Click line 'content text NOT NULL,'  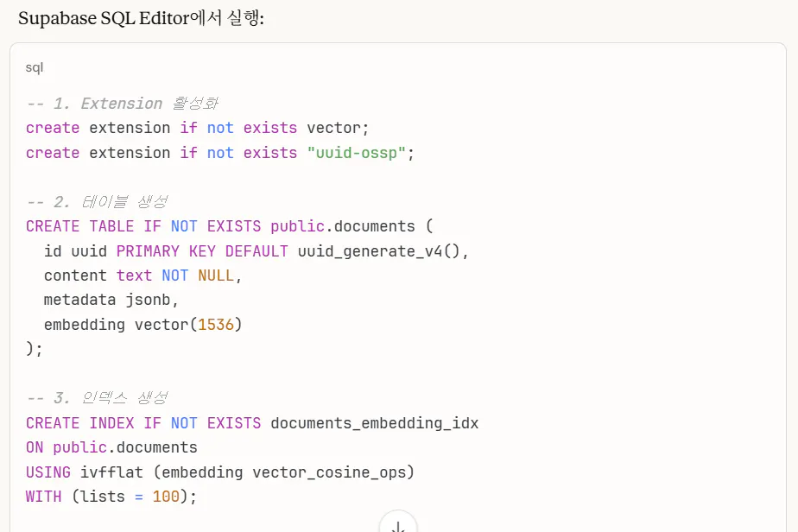click(x=142, y=275)
